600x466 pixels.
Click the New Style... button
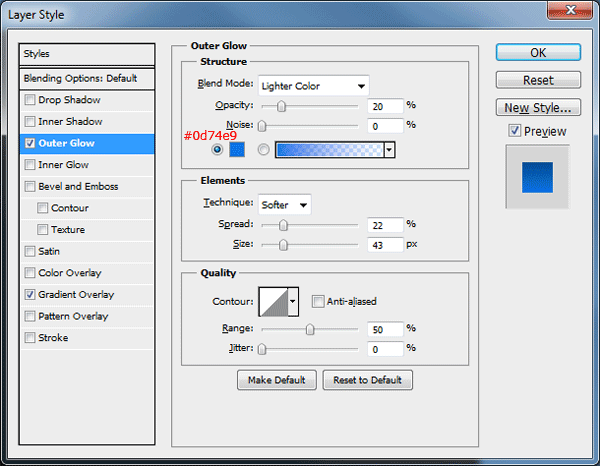click(538, 108)
